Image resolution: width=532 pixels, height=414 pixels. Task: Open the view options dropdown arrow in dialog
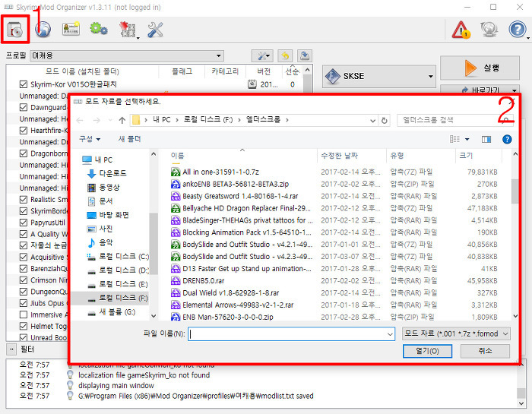click(x=467, y=139)
